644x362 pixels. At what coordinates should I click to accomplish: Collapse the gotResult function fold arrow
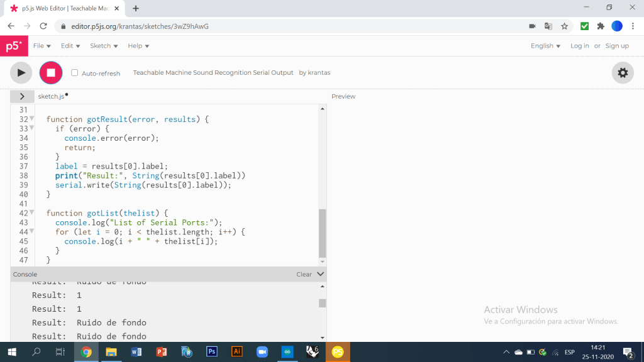[32, 119]
